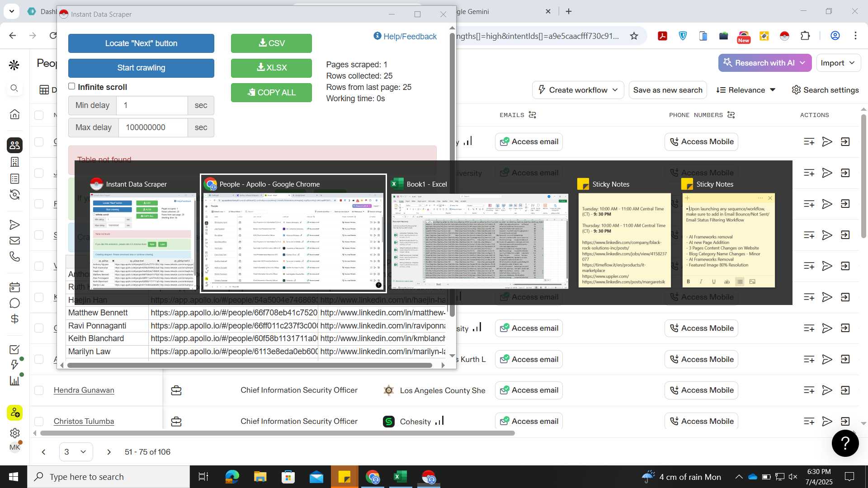
Task: Click Adobe Acrobat extension icon
Action: (662, 36)
